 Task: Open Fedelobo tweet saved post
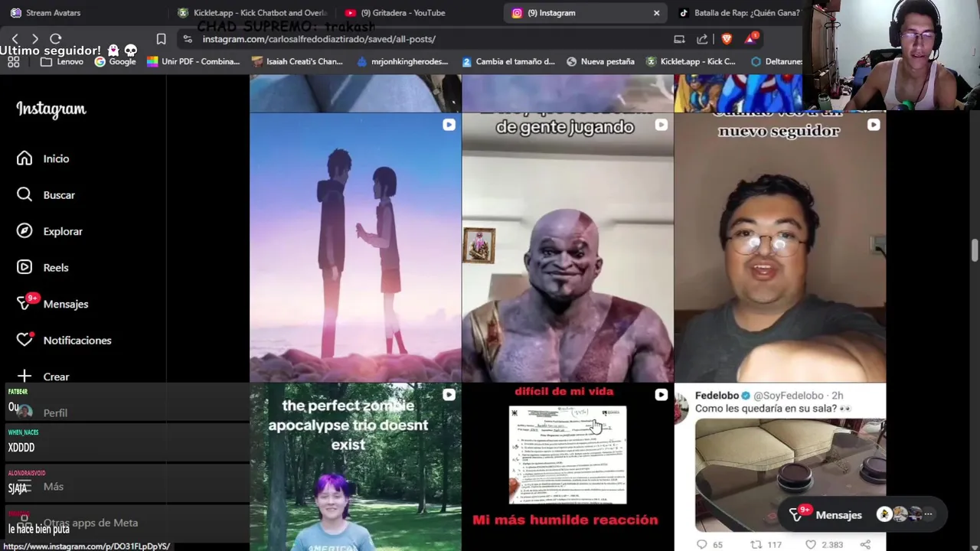780,467
